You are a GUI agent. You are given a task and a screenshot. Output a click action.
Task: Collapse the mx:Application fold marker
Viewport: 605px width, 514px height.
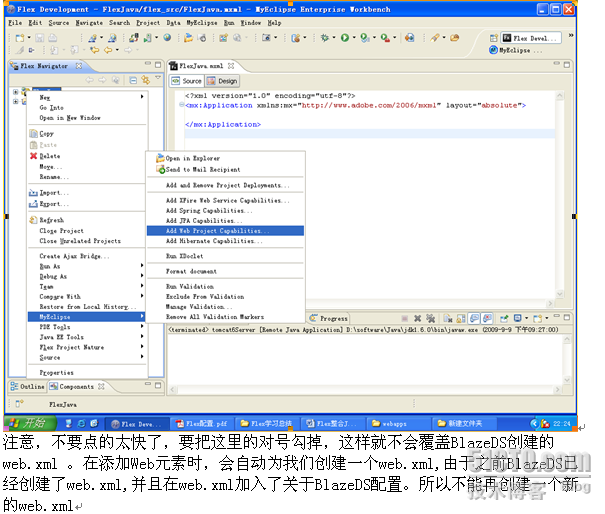pos(182,105)
